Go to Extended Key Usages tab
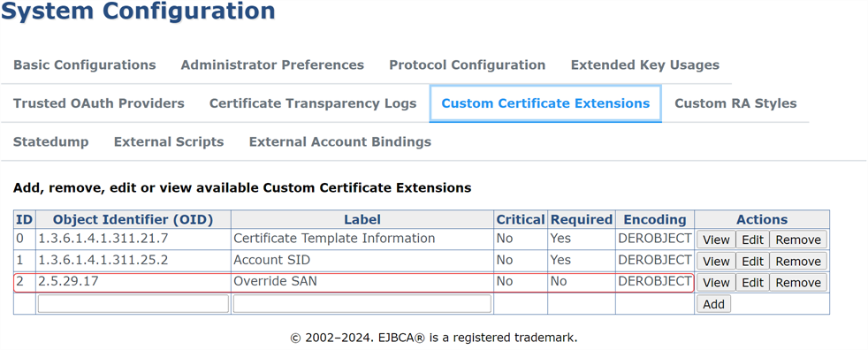The width and height of the screenshot is (868, 350). 645,65
